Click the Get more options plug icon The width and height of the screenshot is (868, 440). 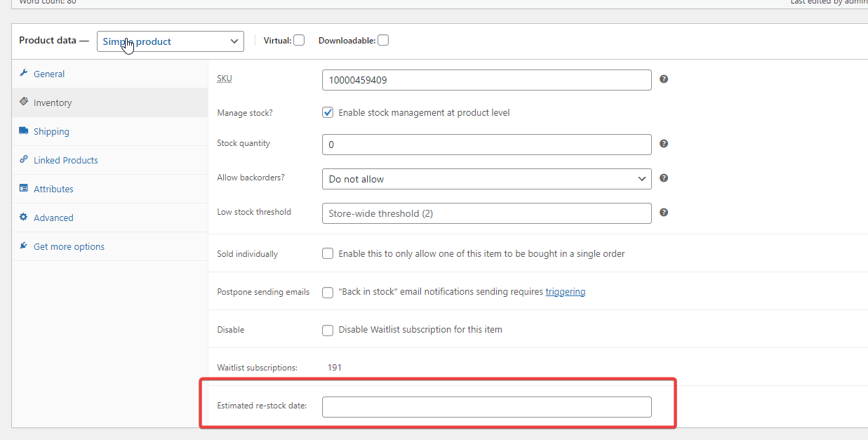24,246
